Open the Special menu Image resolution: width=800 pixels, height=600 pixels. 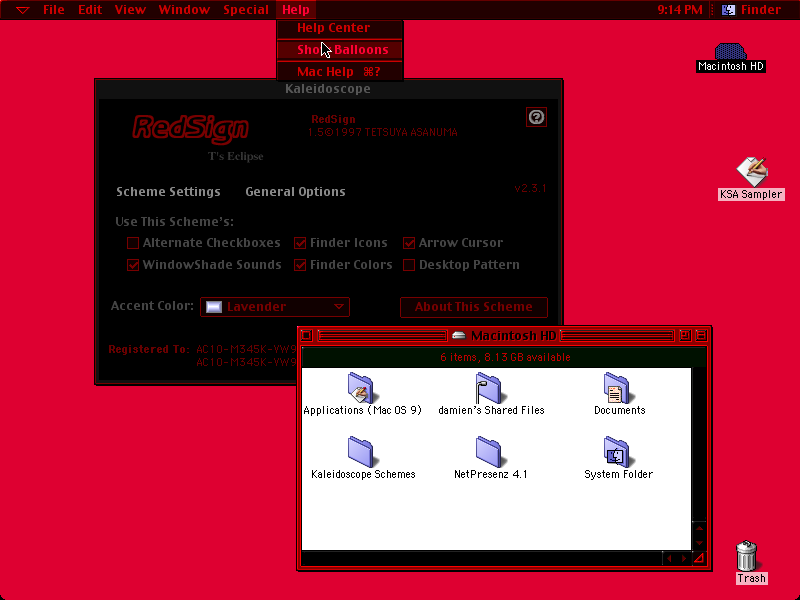click(246, 10)
